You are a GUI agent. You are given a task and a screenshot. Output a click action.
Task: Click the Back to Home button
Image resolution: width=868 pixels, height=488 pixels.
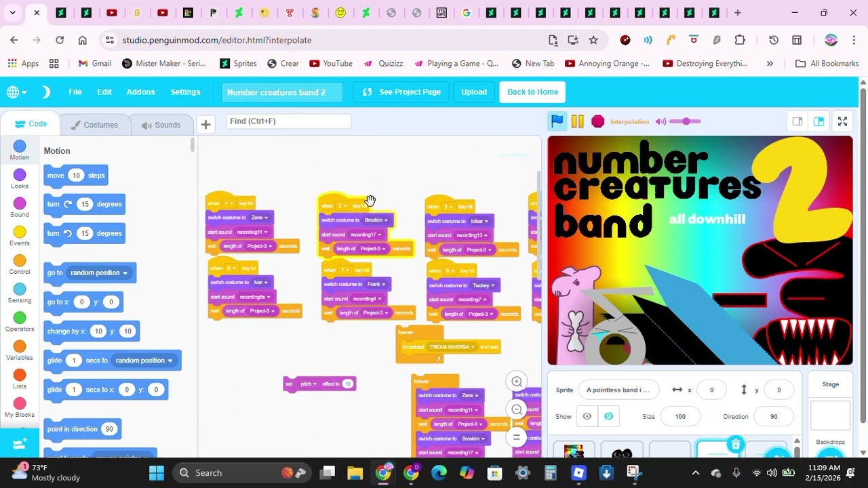[532, 92]
